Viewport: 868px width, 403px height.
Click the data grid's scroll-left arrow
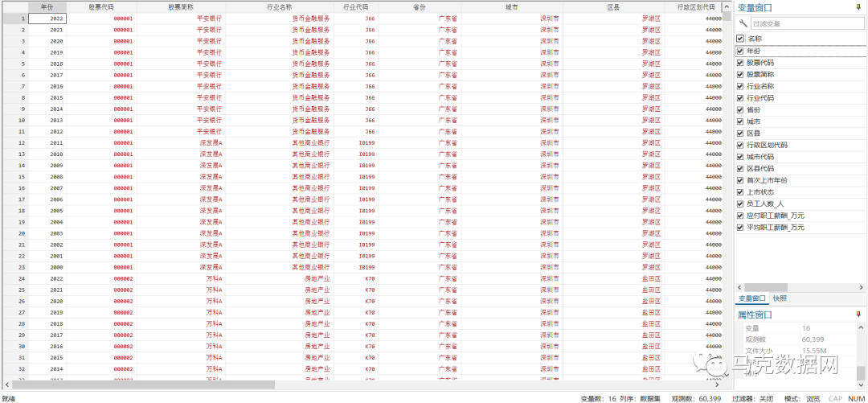pos(6,384)
